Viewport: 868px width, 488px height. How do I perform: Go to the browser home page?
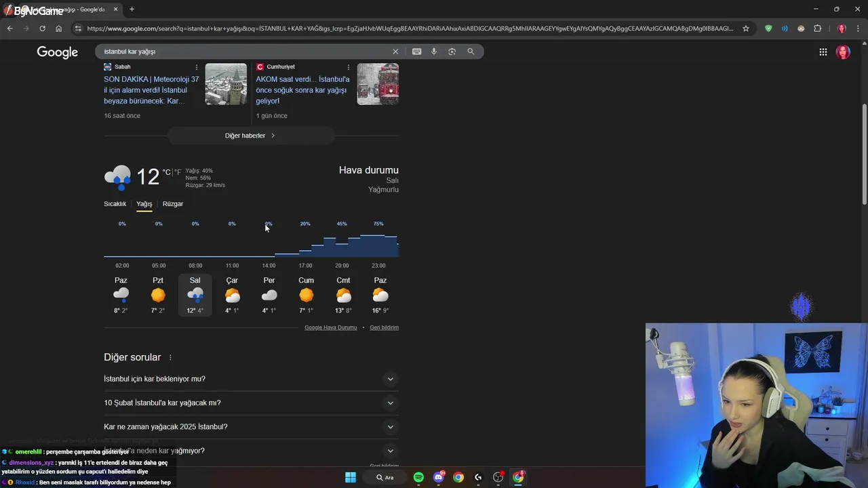click(x=58, y=28)
